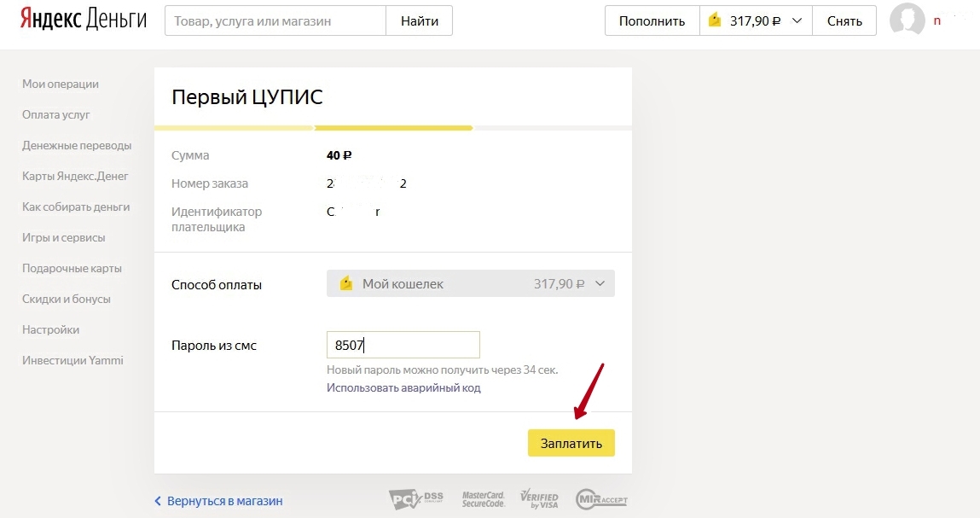Click the wallet icon in header balance
Screen dimensions: 980x518
point(716,20)
